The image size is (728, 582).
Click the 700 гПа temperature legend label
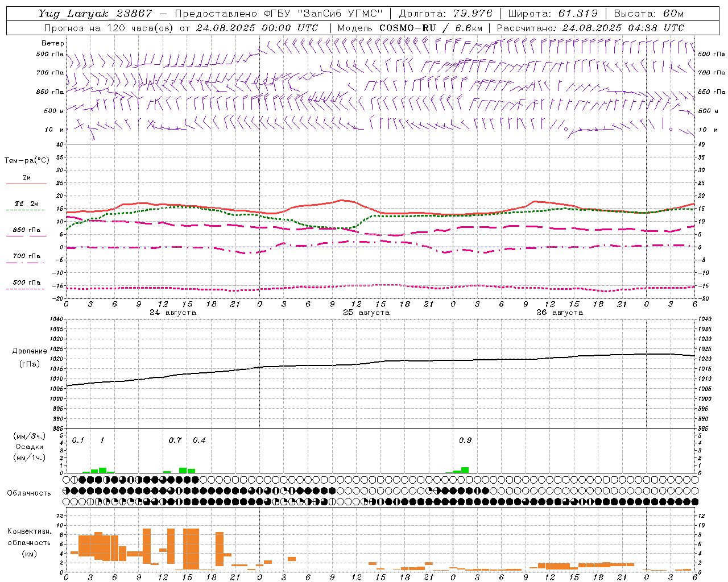[26, 256]
